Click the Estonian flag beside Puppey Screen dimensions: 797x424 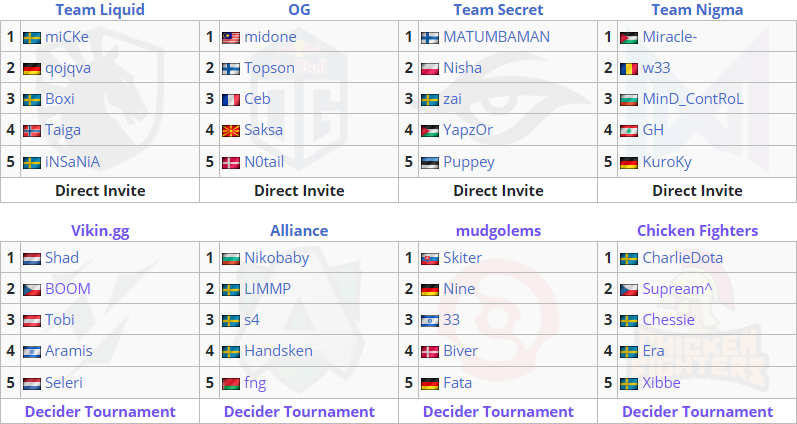tap(430, 163)
